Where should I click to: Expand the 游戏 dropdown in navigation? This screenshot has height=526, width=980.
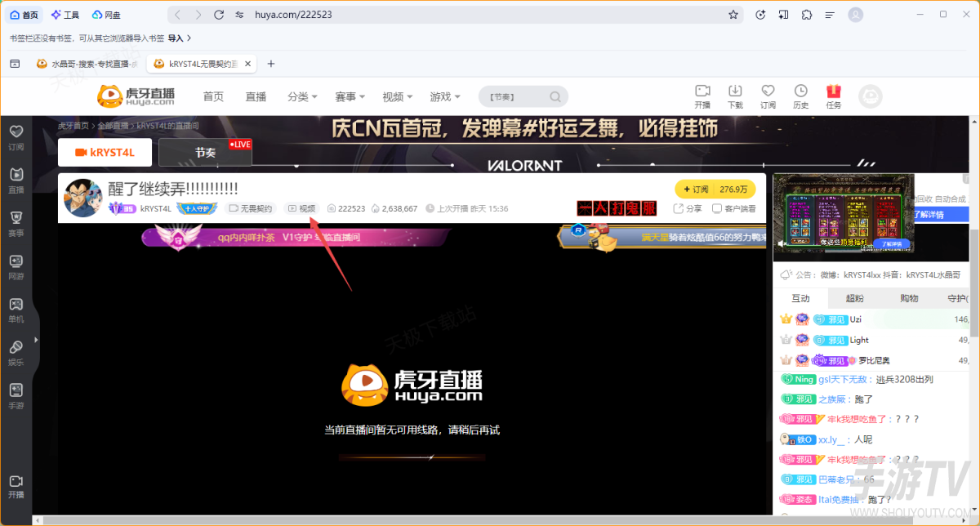click(445, 96)
